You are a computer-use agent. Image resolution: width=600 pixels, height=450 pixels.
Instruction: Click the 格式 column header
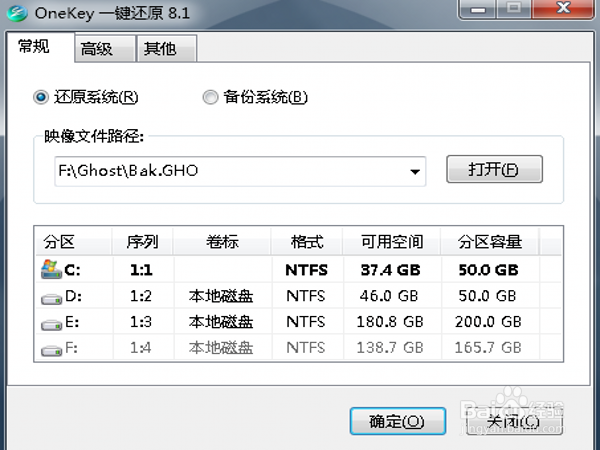click(x=307, y=242)
